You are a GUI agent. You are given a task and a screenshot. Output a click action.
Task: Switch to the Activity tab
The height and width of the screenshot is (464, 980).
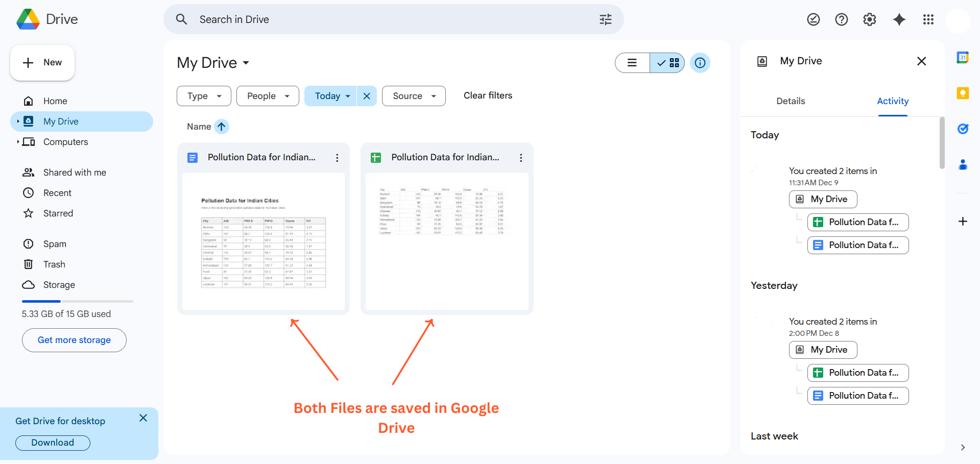[893, 101]
